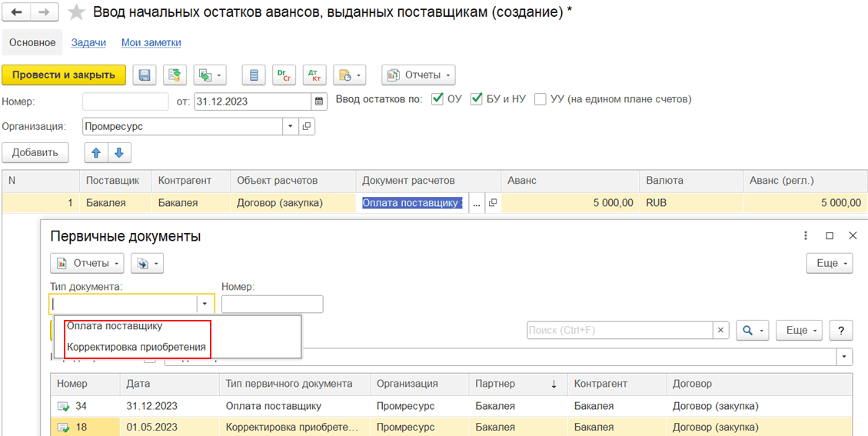Click the Добавить button
This screenshot has height=436, width=868.
[x=35, y=152]
